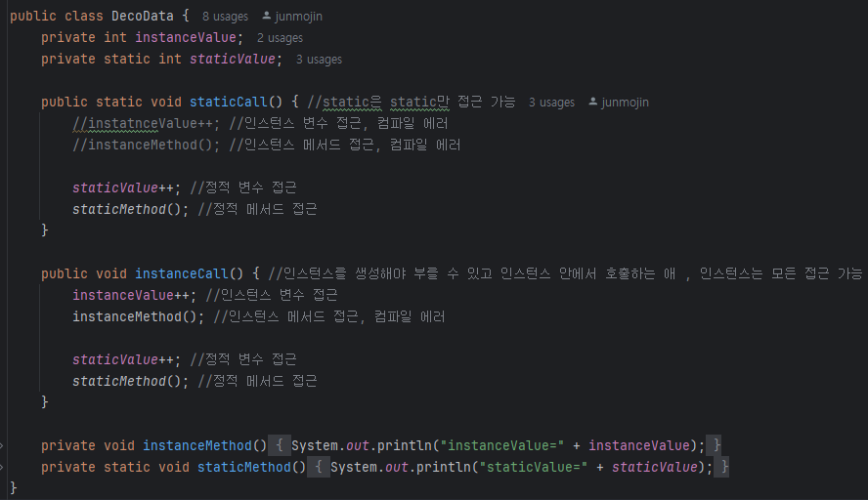The image size is (868, 500).
Task: Click class name DecoData in the declaration
Action: coord(143,16)
